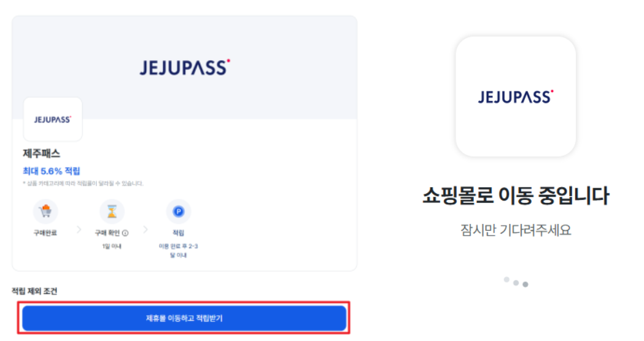Click the 적립 step label

pos(178,233)
